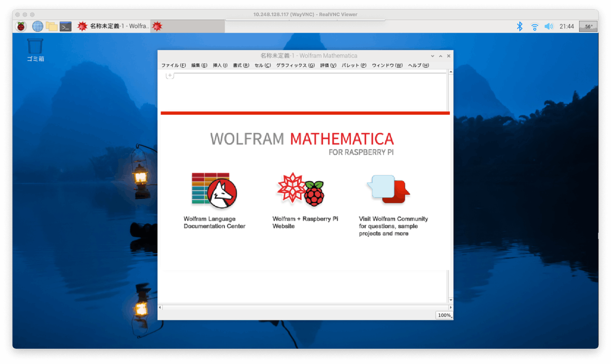Viewport: 611px width, 364px height.
Task: Launch the web browser globe icon
Action: coord(38,27)
